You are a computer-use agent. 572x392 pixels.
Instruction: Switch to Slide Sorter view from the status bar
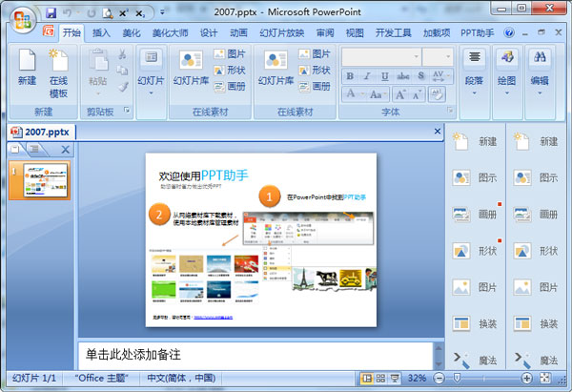380,378
